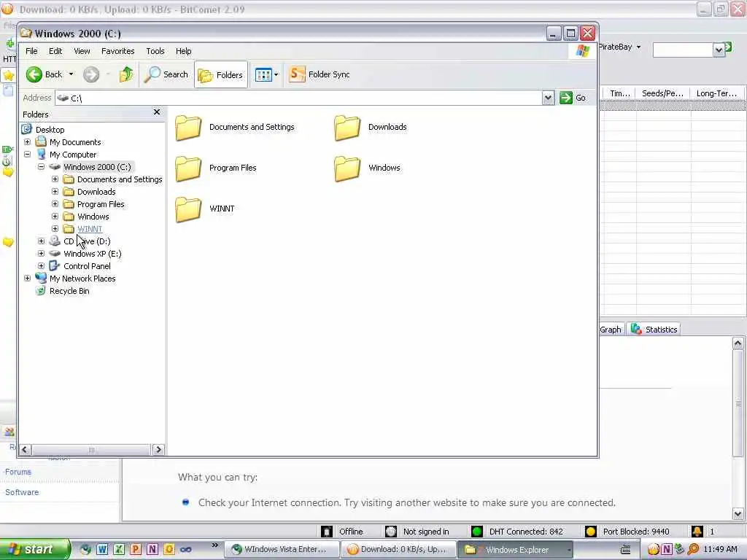Click Seeds/Peers column header in BitComet

[662, 93]
